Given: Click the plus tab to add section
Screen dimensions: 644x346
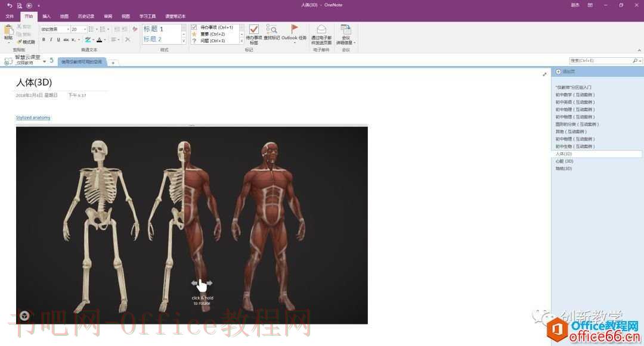Looking at the screenshot, I should coord(113,63).
